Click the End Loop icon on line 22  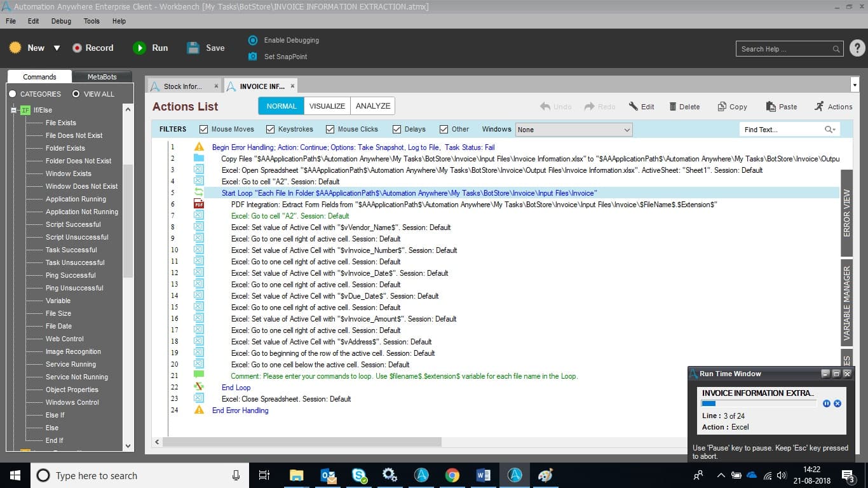199,387
